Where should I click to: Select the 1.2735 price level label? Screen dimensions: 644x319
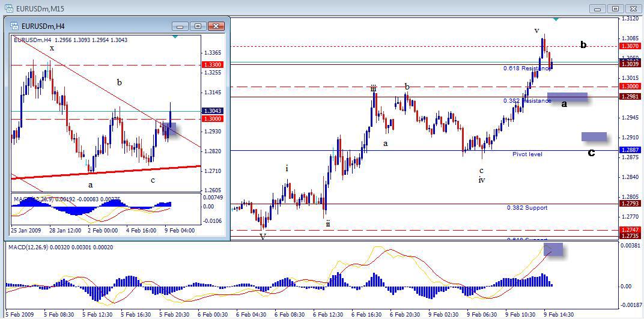pyautogui.click(x=630, y=237)
